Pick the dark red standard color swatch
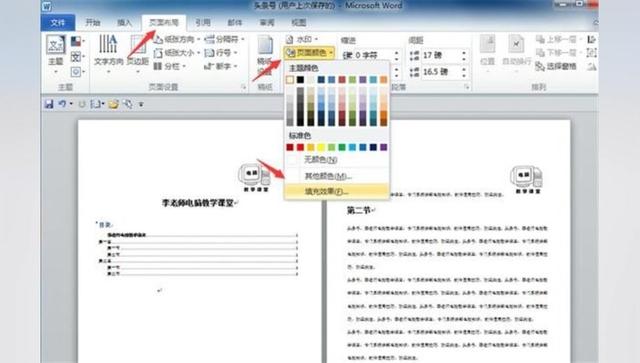The height and width of the screenshot is (363, 640). (x=290, y=147)
